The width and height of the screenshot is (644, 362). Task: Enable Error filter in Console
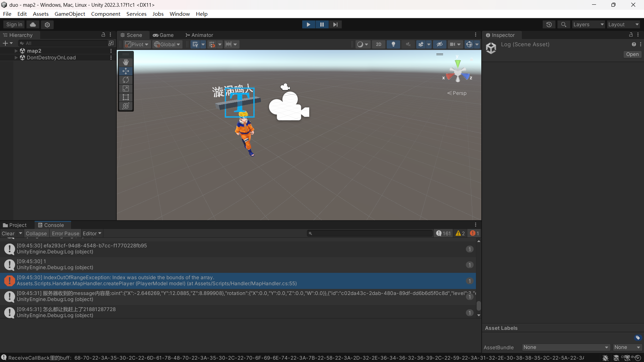pyautogui.click(x=473, y=233)
